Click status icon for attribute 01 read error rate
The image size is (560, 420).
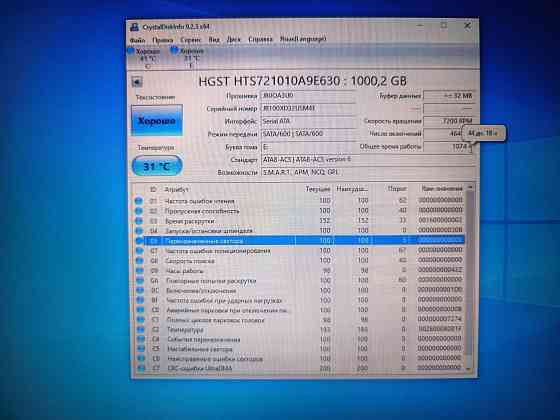pos(139,201)
